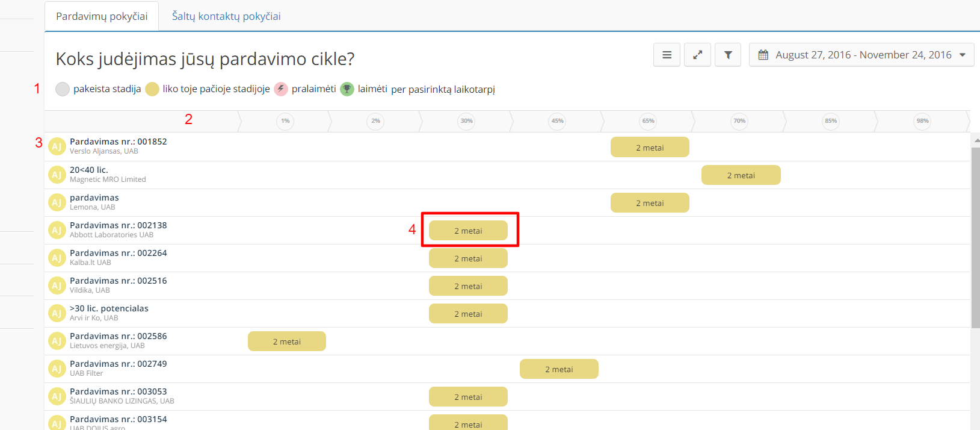Click the company name 'Kalba.lt UAB'
980x430 pixels.
[x=90, y=263]
